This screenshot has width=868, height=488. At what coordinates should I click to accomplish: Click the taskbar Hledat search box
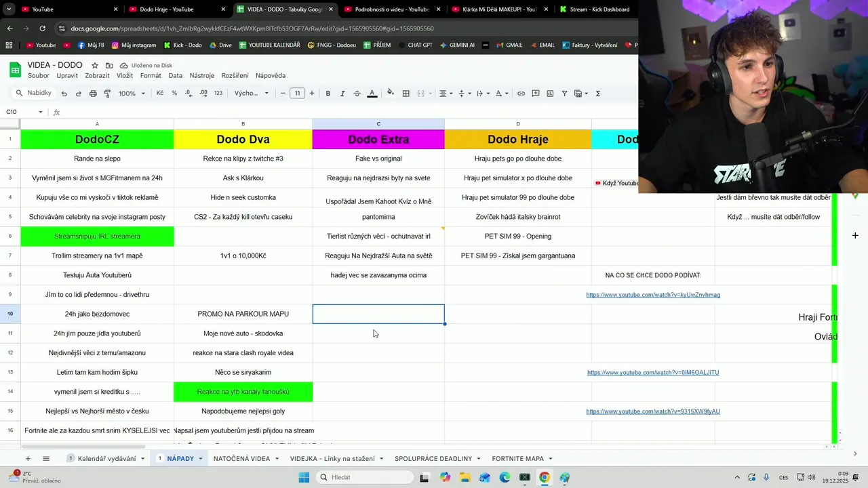click(x=365, y=477)
